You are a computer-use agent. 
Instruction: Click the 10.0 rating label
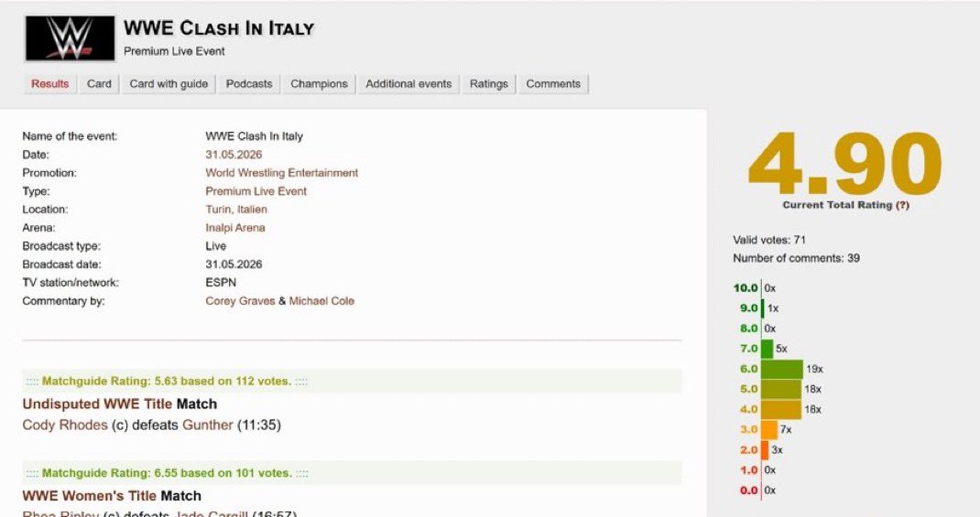[746, 288]
